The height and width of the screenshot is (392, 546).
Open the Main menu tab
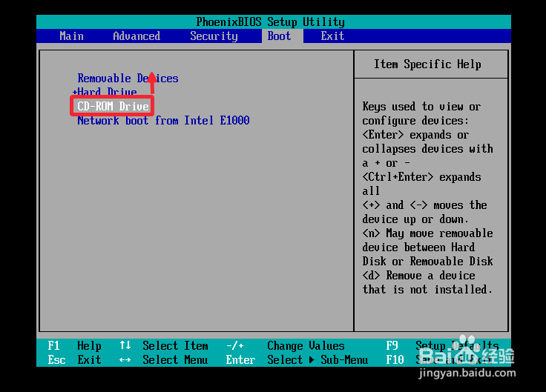click(x=71, y=36)
